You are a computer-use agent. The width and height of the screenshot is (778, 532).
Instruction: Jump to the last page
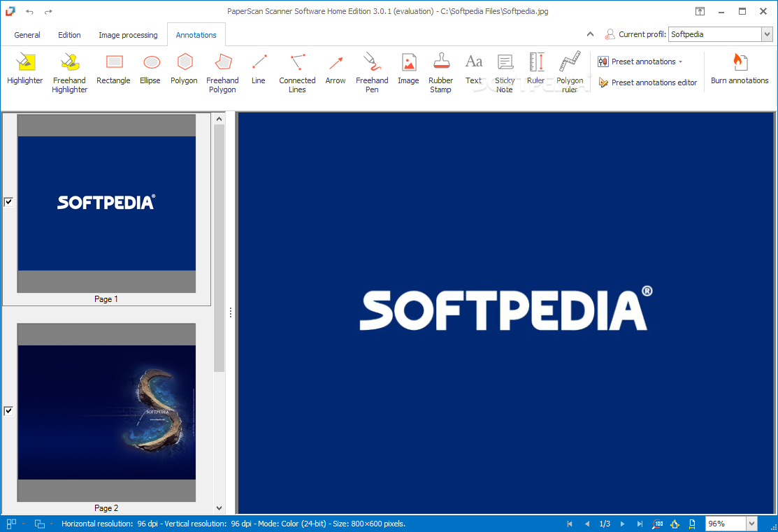coord(640,524)
